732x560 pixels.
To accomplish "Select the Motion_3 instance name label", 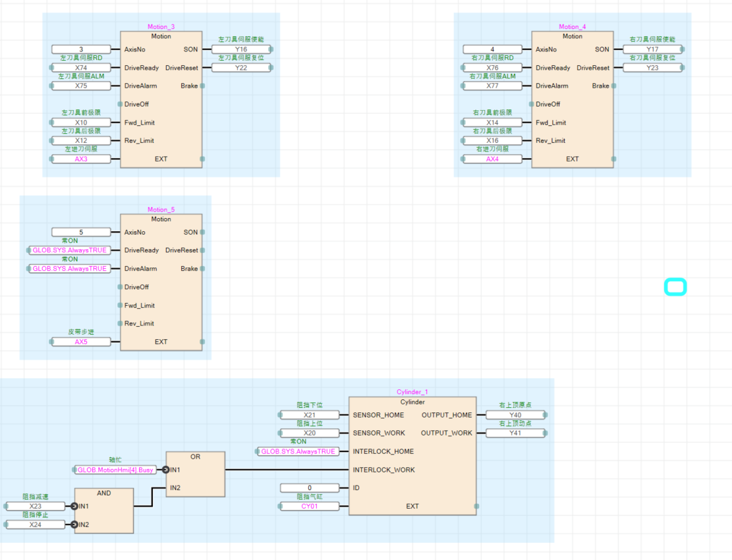I will coord(161,27).
